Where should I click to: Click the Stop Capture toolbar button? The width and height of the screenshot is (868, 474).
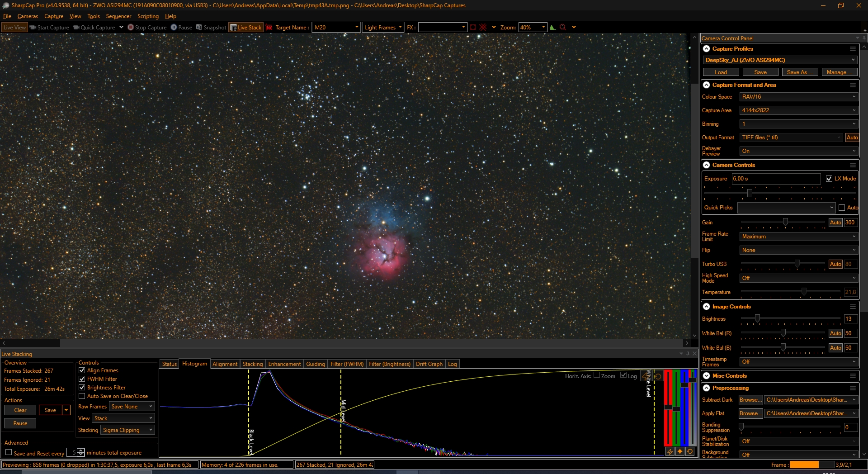147,28
